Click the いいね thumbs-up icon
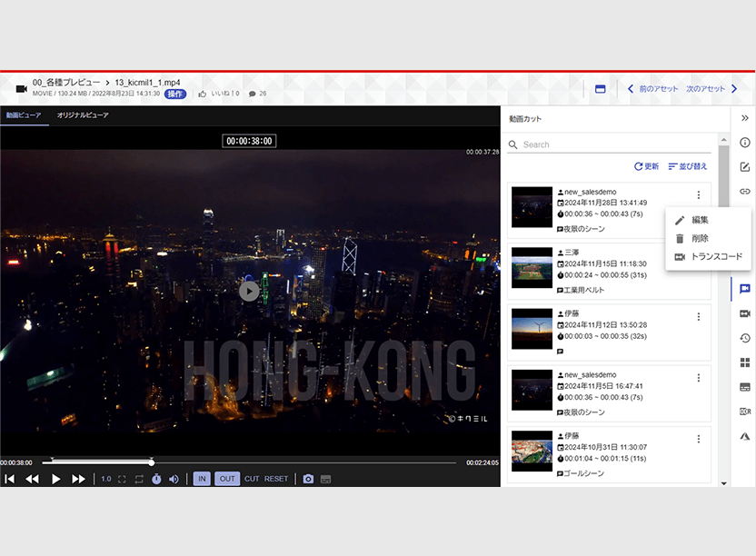This screenshot has width=756, height=556. (203, 94)
